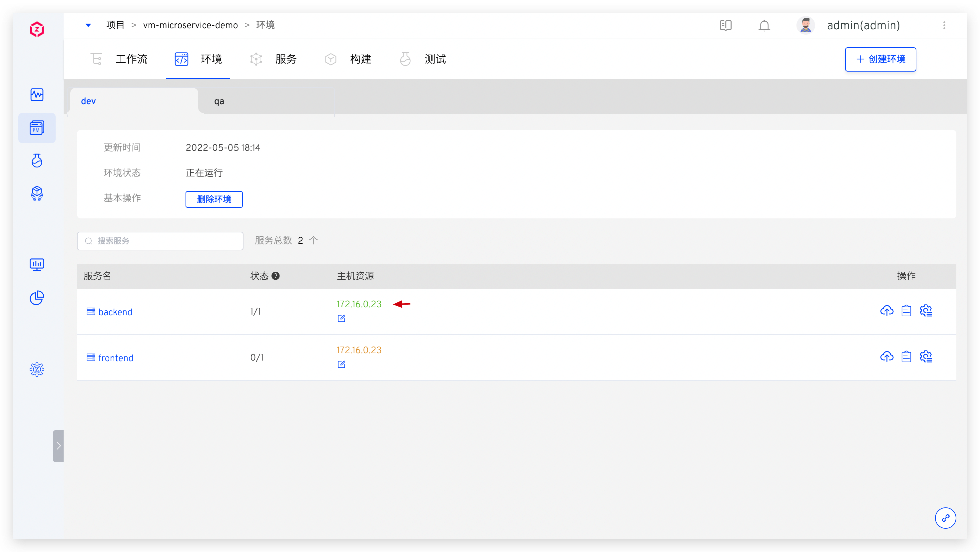Open the PM projects sidebar icon
The width and height of the screenshot is (980, 552).
(x=37, y=128)
